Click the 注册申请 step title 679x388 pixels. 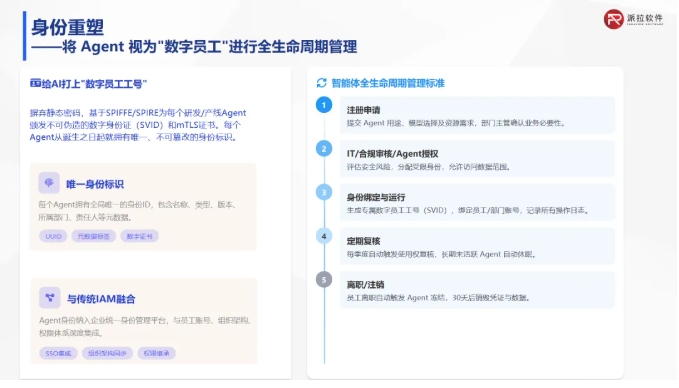pos(363,110)
